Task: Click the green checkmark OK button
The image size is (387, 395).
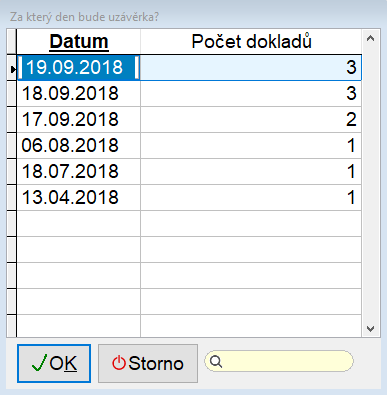Action: [54, 363]
